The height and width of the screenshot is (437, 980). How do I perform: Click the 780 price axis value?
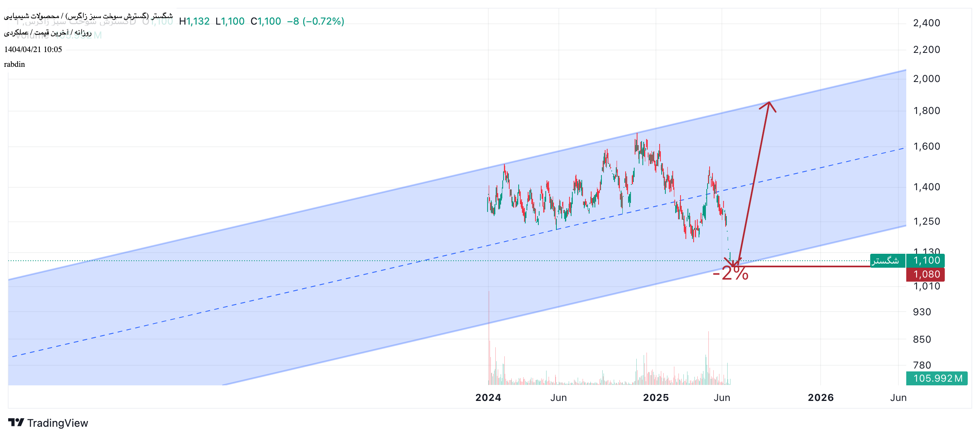(922, 365)
